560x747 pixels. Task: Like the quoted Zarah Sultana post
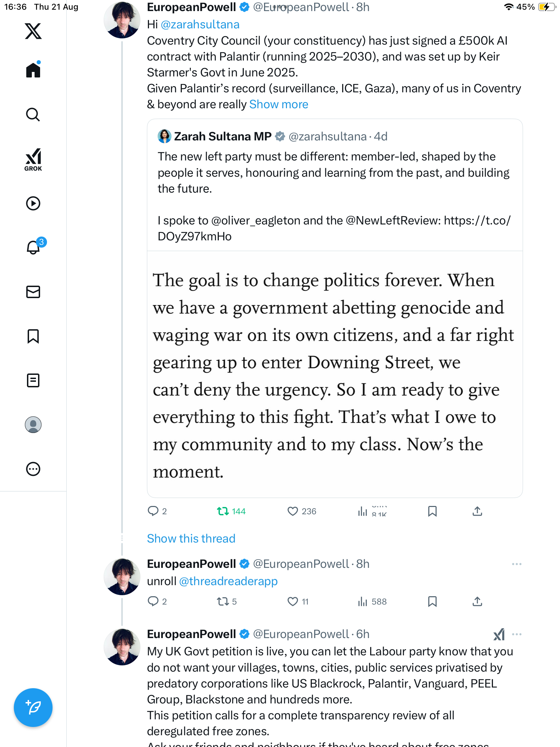[293, 511]
